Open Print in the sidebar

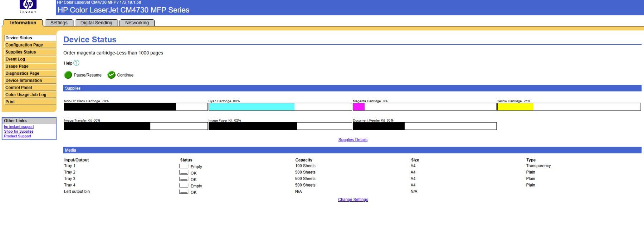tap(30, 102)
